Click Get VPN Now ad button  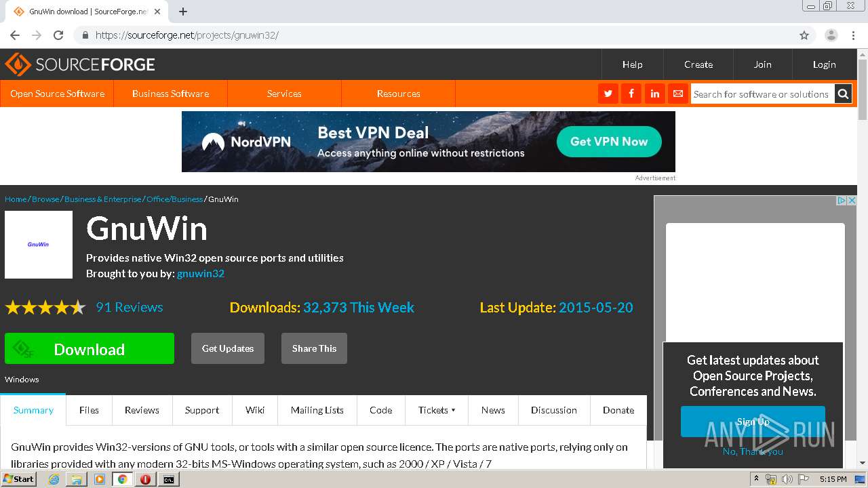point(609,142)
